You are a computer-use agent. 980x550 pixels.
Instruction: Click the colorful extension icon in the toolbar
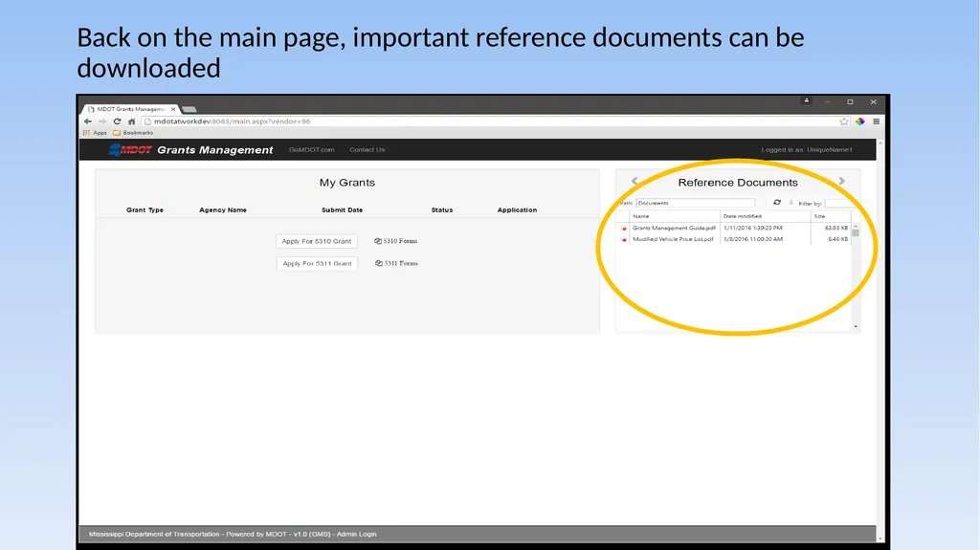(x=860, y=121)
